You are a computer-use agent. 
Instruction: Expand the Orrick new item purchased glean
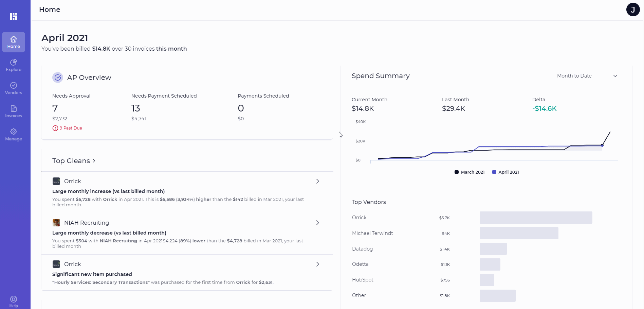tap(317, 264)
